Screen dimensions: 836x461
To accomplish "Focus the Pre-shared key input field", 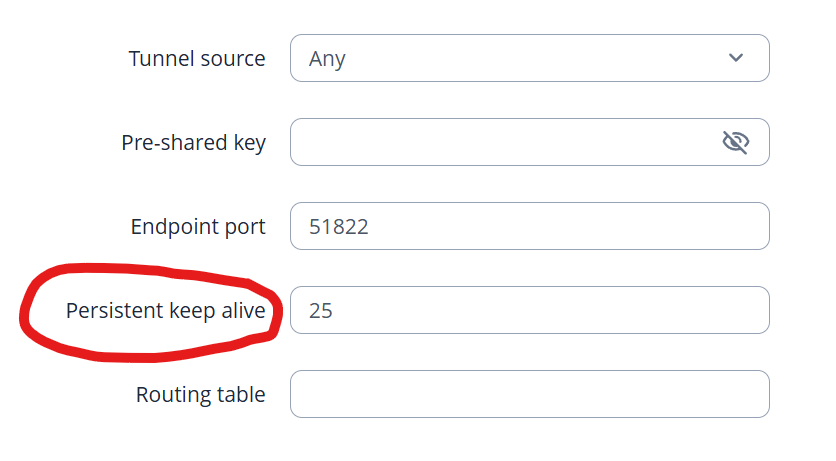I will point(500,143).
